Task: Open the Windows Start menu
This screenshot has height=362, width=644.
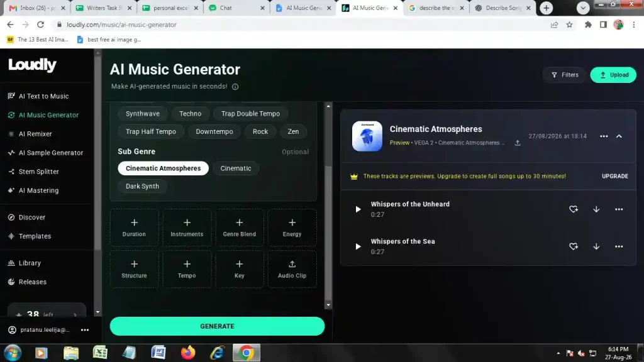Action: pyautogui.click(x=13, y=353)
